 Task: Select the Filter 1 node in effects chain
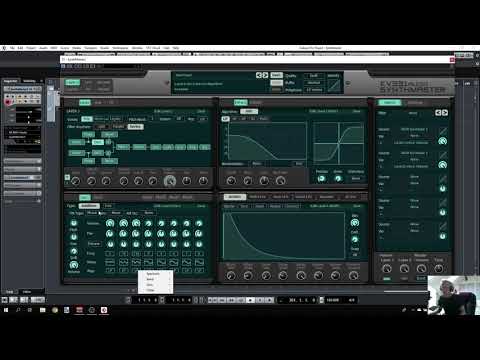click(123, 147)
